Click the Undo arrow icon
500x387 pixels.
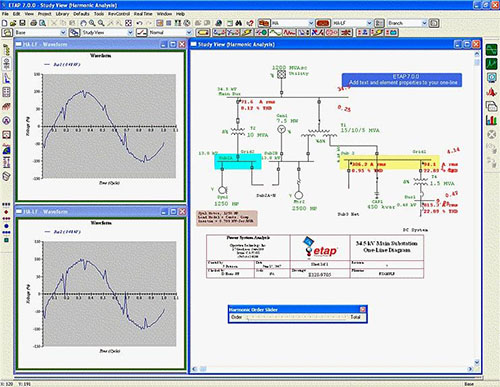pos(140,23)
